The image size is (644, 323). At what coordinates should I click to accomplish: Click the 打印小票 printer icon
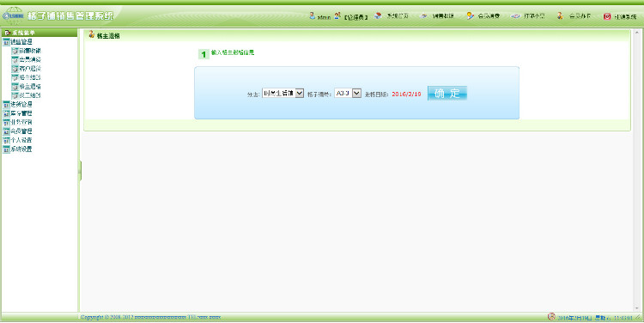tap(515, 16)
